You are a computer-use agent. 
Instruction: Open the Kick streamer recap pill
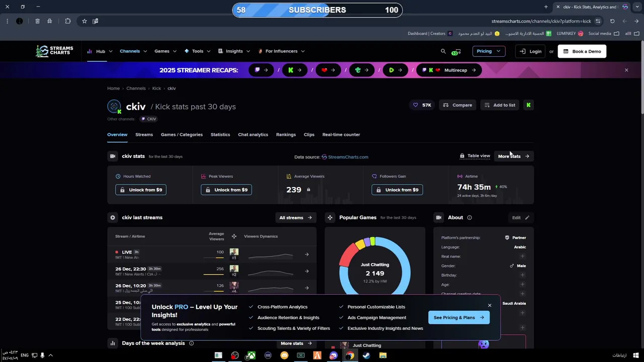295,70
